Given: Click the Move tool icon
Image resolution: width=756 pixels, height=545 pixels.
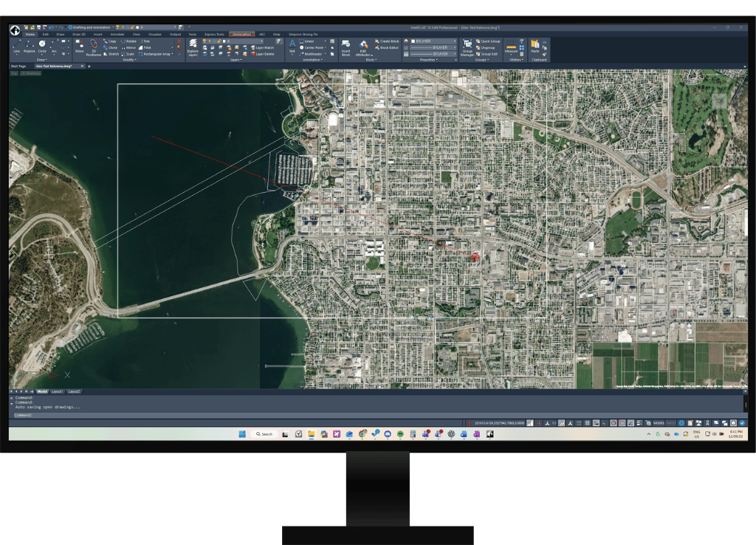Looking at the screenshot, I should (79, 45).
